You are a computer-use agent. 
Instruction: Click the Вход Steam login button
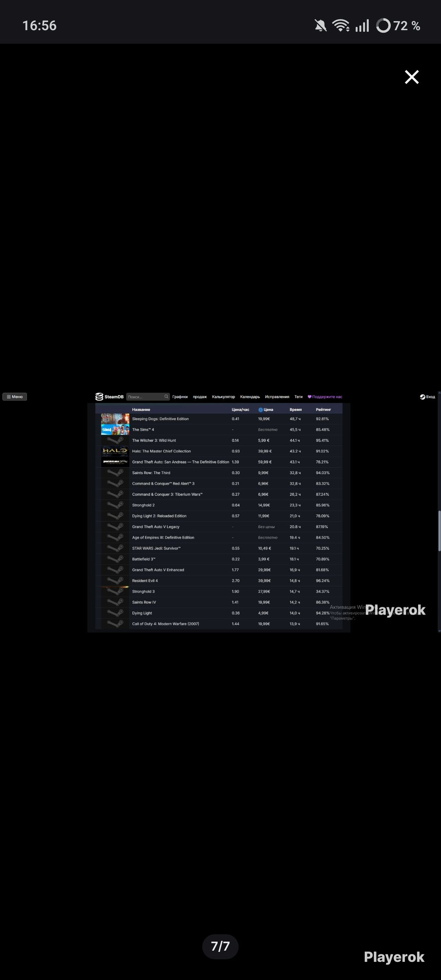point(428,396)
